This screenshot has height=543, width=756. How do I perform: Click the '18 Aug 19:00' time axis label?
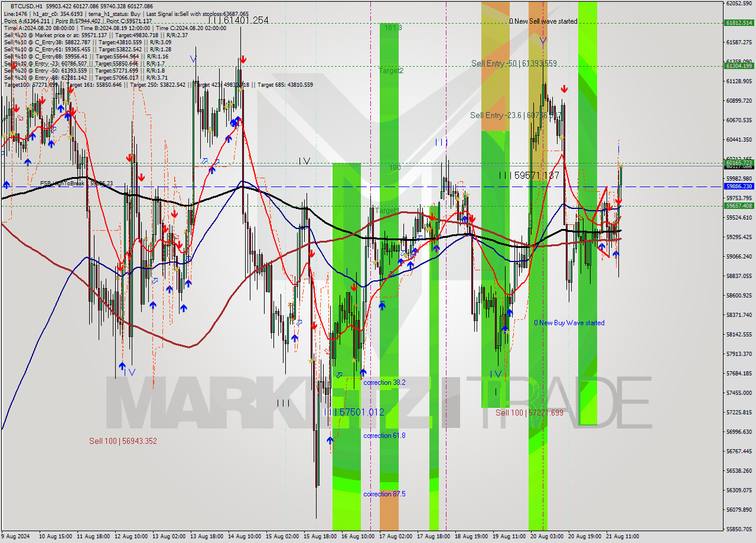471,537
